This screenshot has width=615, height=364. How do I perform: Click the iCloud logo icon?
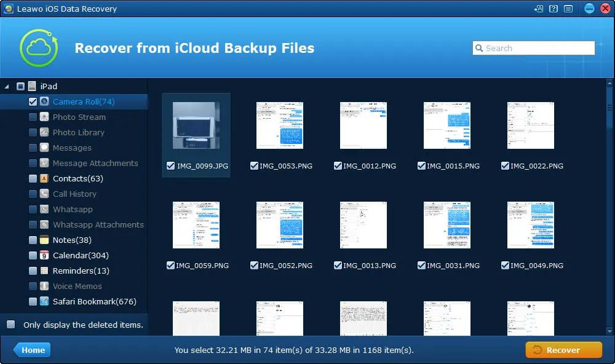39,48
